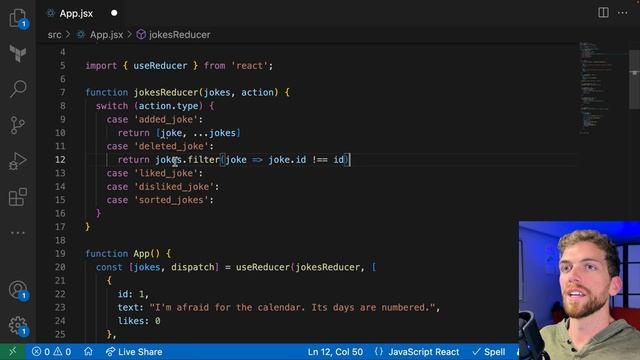Open the Search magnifier in activity bar
The height and width of the screenshot is (360, 640).
tap(18, 88)
